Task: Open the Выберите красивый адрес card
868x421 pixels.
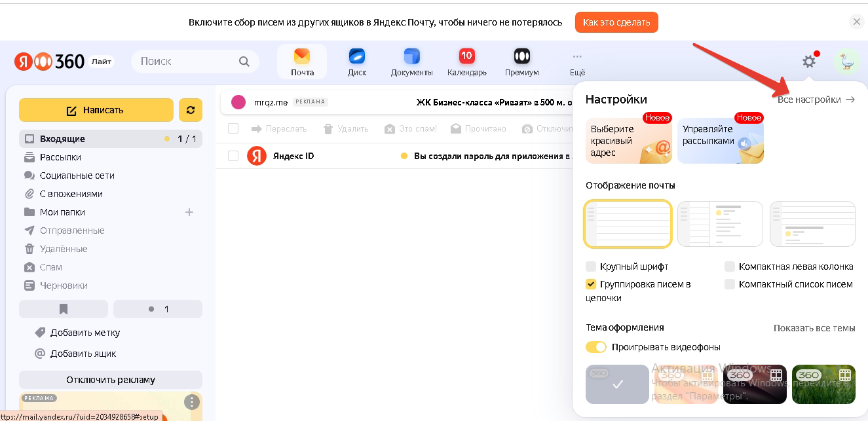Action: (629, 140)
